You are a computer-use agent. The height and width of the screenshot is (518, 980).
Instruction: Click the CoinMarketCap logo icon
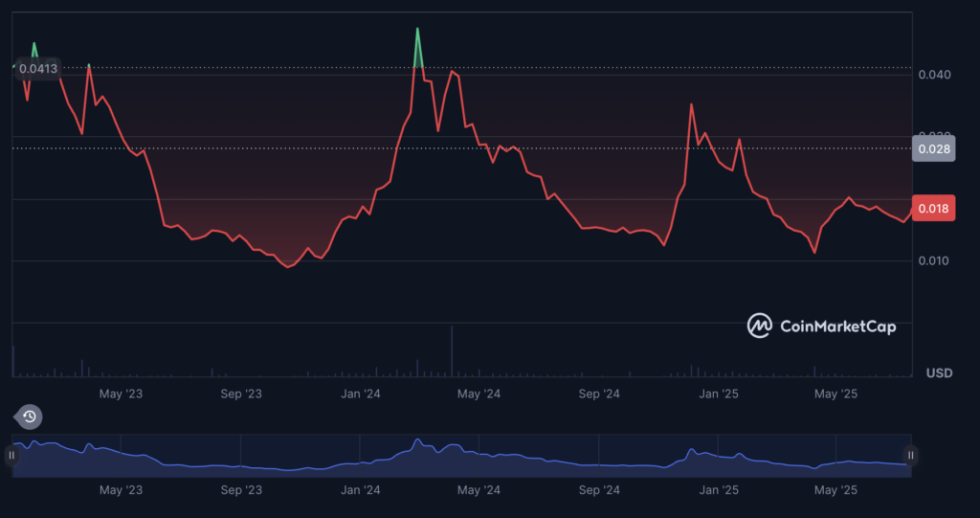click(x=760, y=327)
